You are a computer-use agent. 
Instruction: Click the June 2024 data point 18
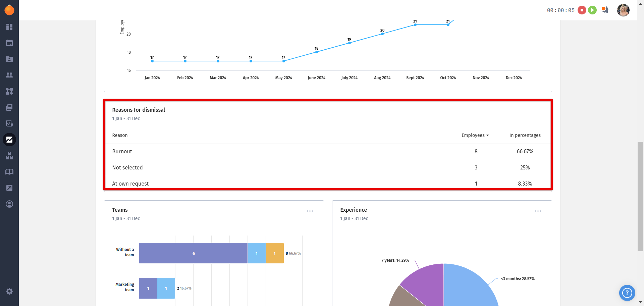317,52
